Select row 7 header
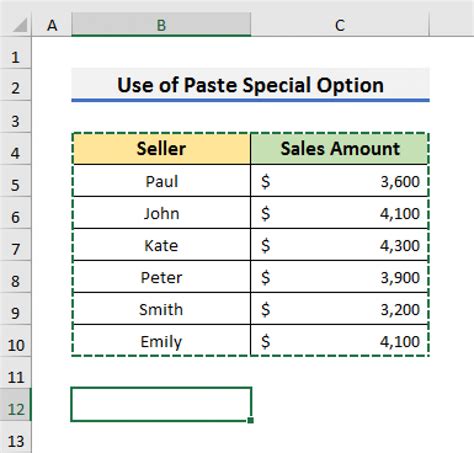The height and width of the screenshot is (453, 474). click(16, 245)
